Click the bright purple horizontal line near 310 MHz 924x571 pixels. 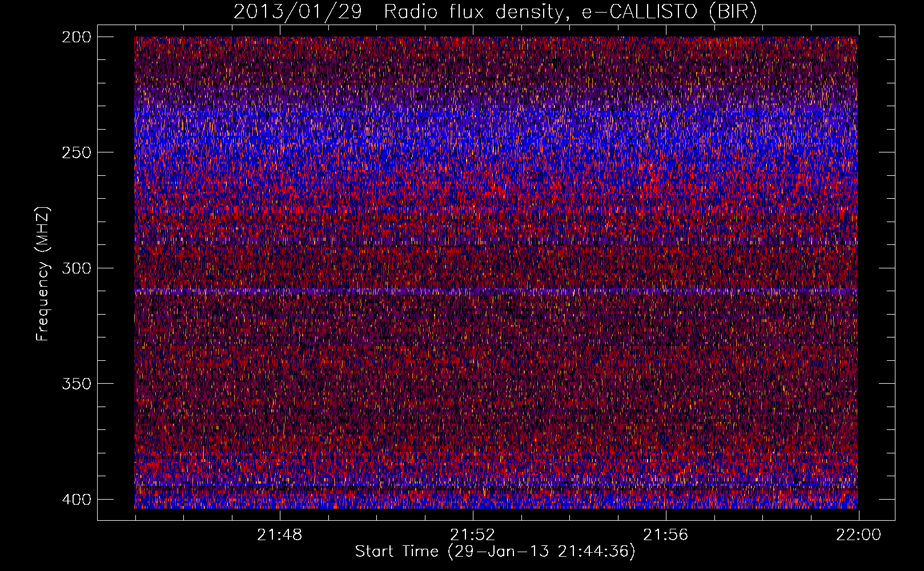click(496, 291)
